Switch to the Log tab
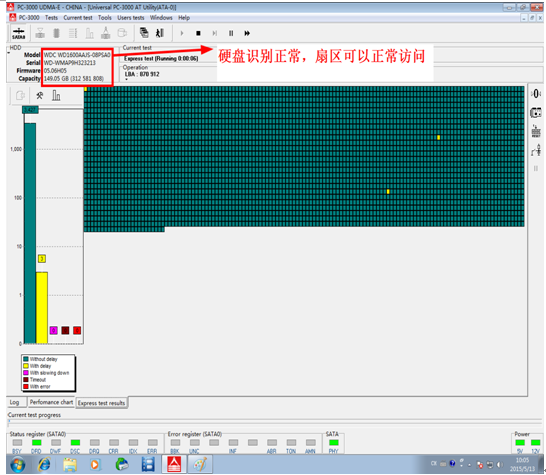Viewport: 546px width, 475px height. tap(14, 402)
